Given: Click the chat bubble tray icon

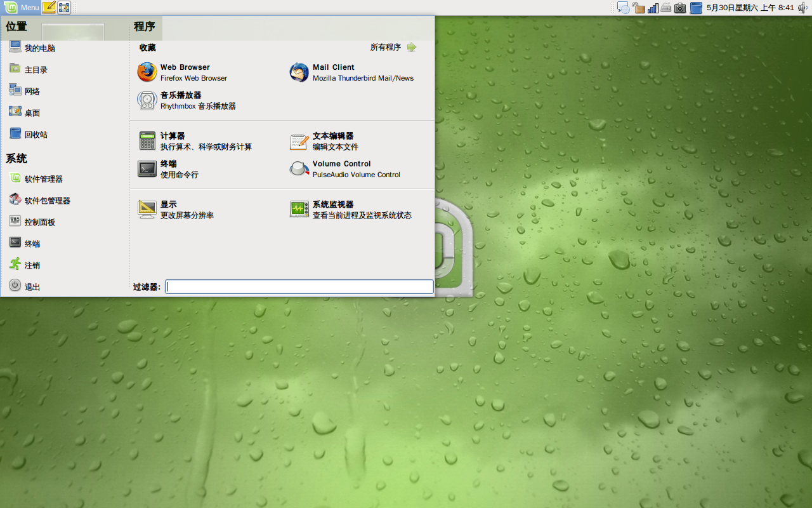Looking at the screenshot, I should tap(624, 8).
